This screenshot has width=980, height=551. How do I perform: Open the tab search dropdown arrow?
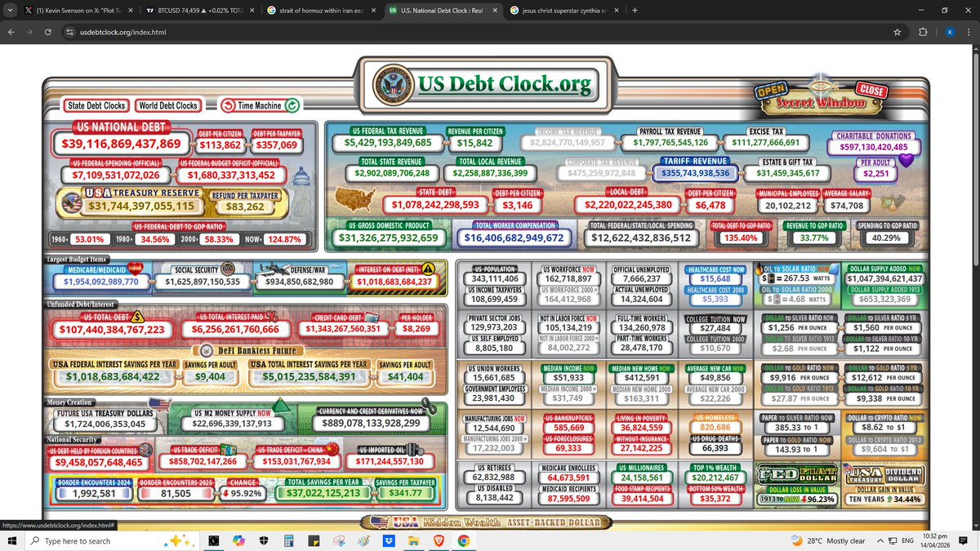(11, 10)
